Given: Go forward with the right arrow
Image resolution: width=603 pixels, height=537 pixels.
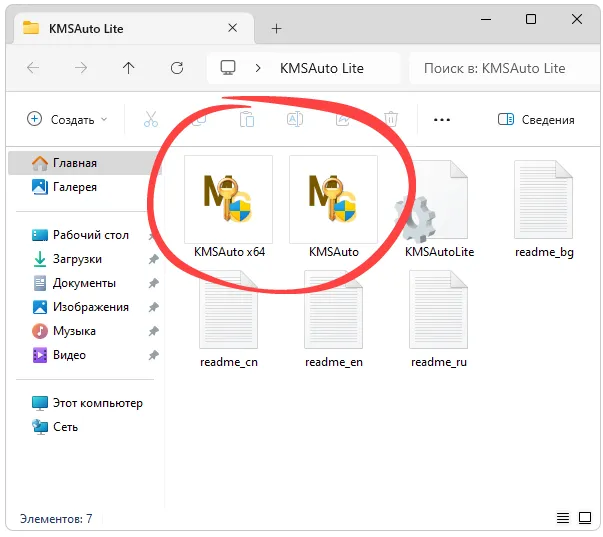Looking at the screenshot, I should pyautogui.click(x=81, y=68).
